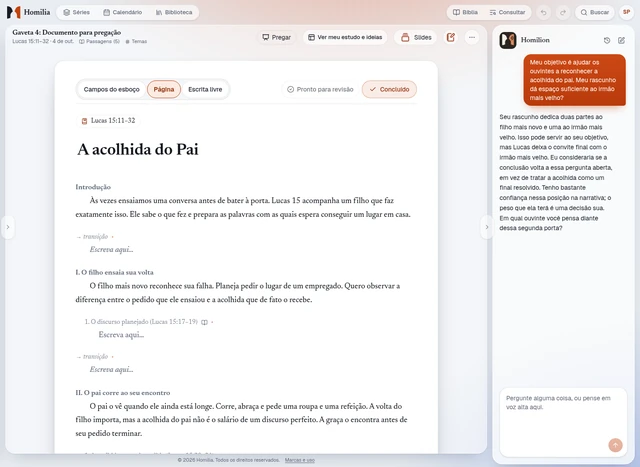This screenshot has height=467, width=640.
Task: Click Ver meu estudo e ideias
Action: 345,37
